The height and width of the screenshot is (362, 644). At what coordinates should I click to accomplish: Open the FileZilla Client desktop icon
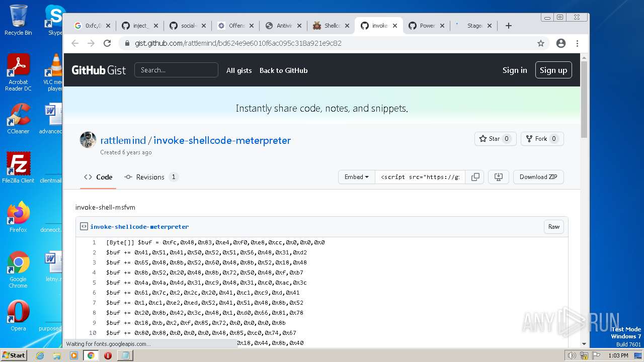18,167
